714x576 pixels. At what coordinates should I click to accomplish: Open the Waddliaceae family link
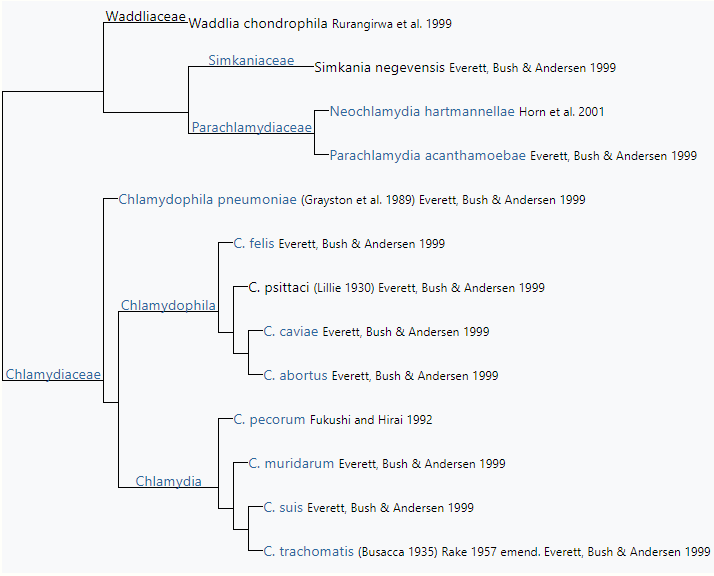[145, 16]
